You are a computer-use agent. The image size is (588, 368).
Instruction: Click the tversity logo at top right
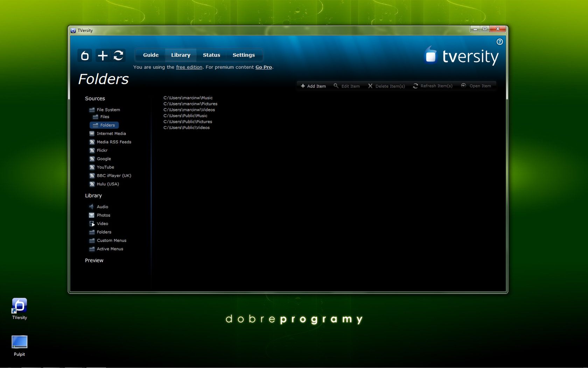pyautogui.click(x=461, y=56)
